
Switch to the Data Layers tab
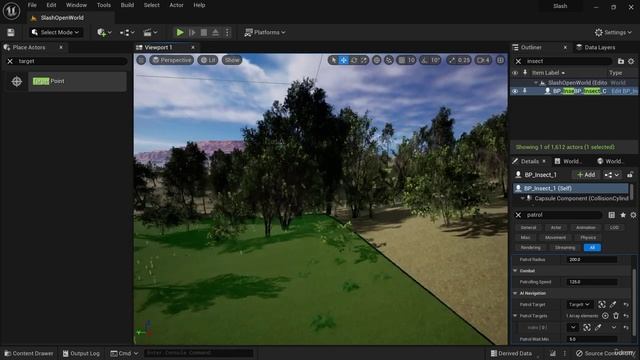(599, 47)
